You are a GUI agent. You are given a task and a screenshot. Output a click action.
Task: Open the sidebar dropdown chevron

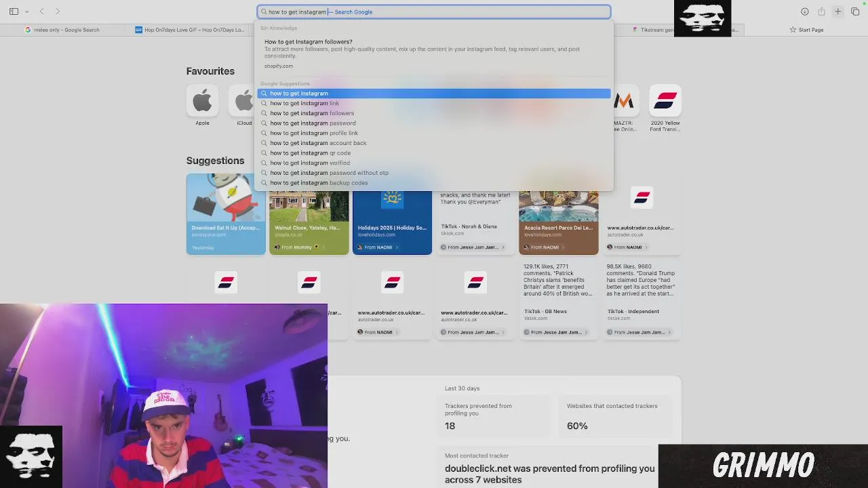(x=26, y=12)
